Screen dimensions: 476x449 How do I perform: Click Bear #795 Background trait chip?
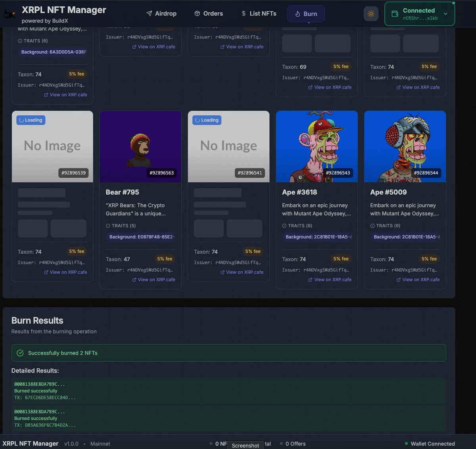pyautogui.click(x=140, y=237)
